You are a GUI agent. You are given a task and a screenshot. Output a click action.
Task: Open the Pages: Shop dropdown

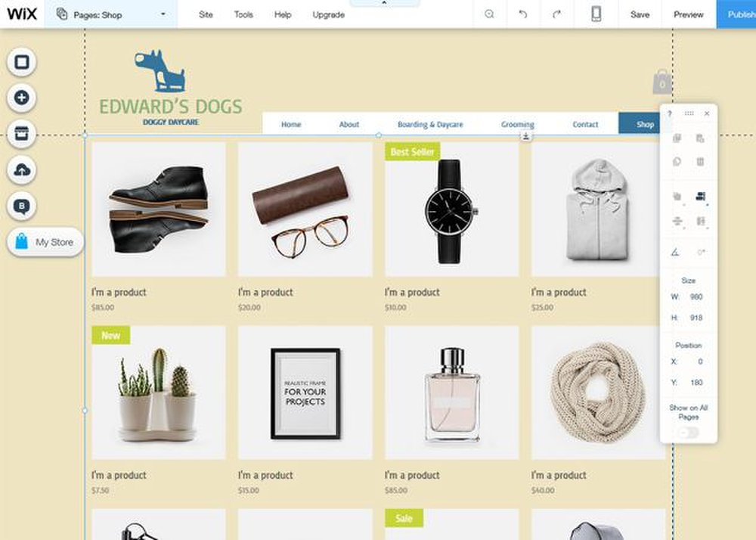click(111, 14)
